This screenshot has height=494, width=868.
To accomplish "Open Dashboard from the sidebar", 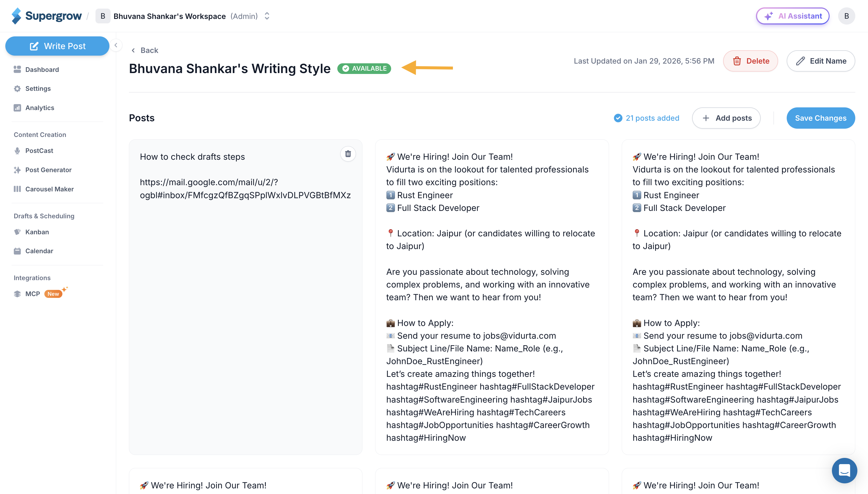I will 42,69.
